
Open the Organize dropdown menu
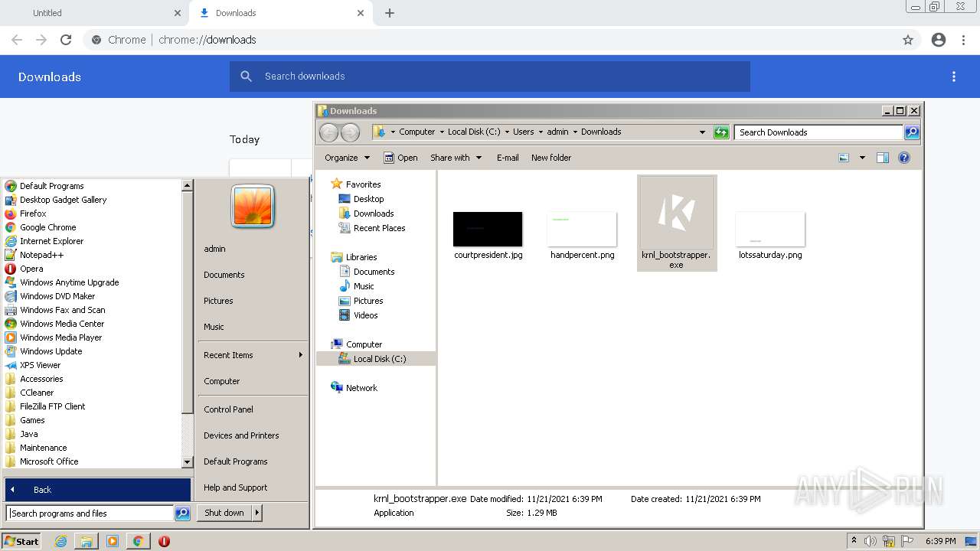[347, 158]
